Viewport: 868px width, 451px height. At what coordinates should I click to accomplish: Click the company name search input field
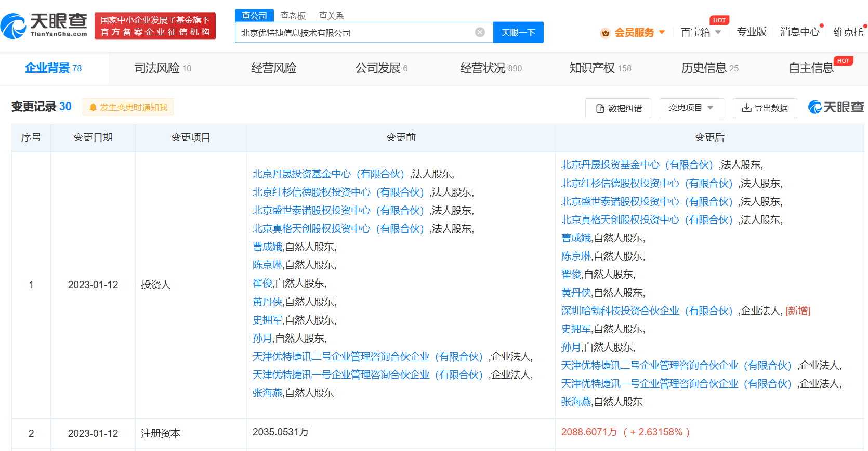353,33
